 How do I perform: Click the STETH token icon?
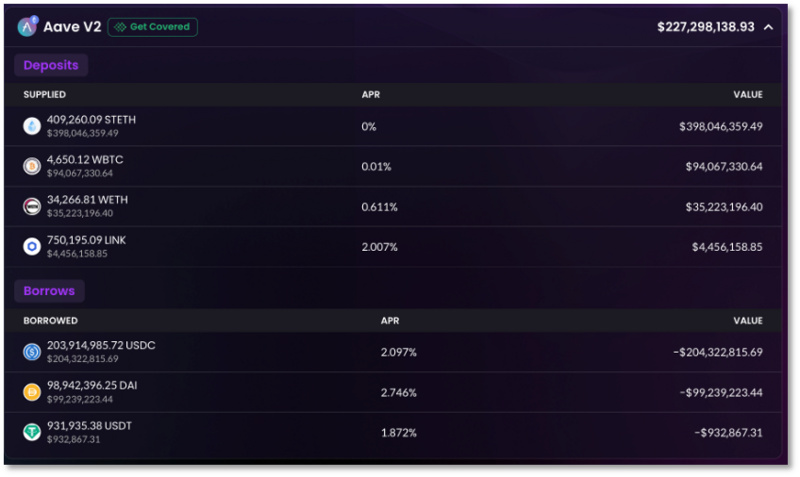32,126
